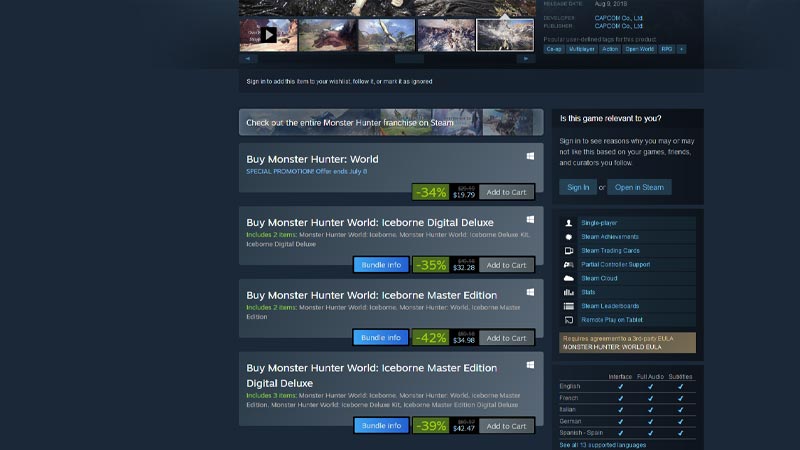
Task: Click the Open in Steam button
Action: click(639, 187)
